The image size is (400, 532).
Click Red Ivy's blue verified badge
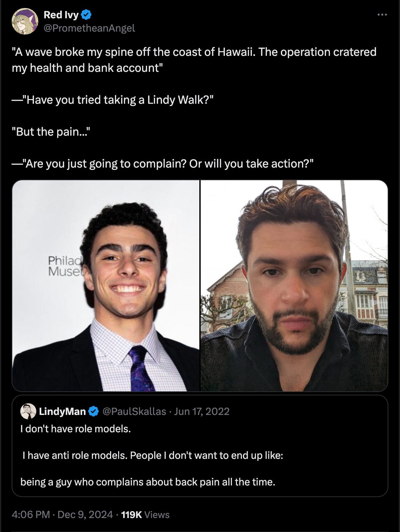(86, 15)
